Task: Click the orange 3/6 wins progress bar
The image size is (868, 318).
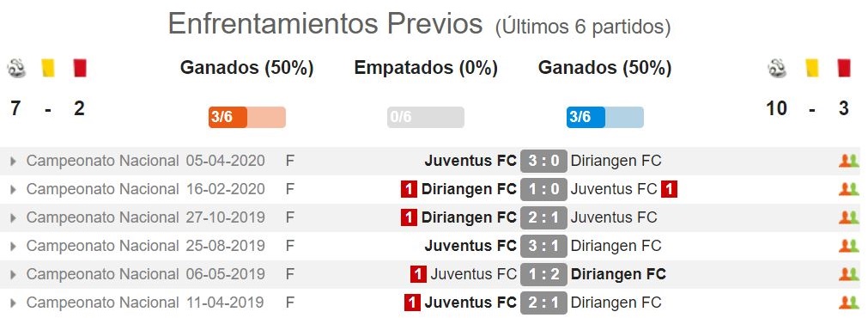Action: 247,118
